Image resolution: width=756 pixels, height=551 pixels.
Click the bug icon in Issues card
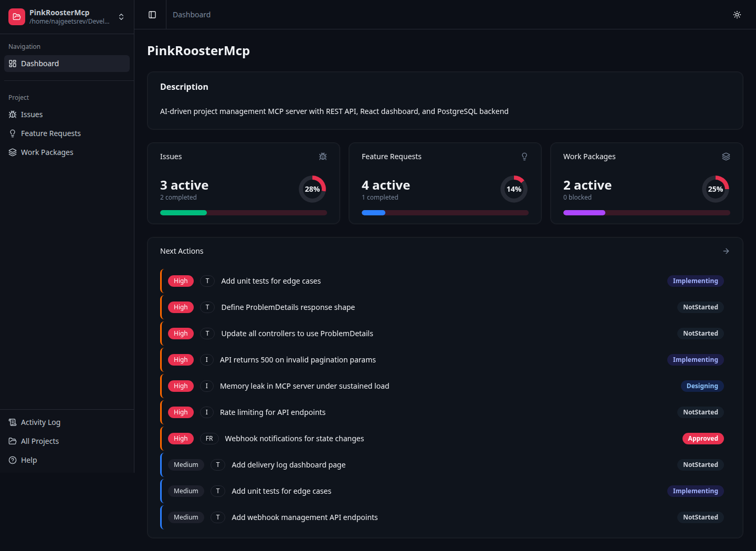tap(323, 157)
